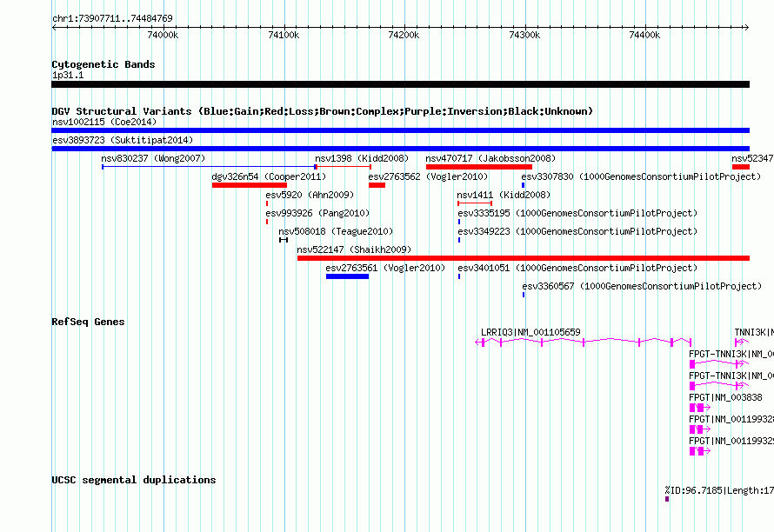This screenshot has width=774, height=532.
Task: Click the Cytogenetic Bands track title
Action: [103, 64]
